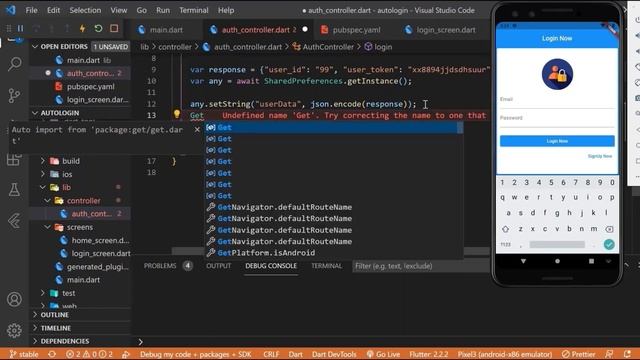Tap the emulator recents square button
The width and height of the screenshot is (640, 360).
point(591,261)
